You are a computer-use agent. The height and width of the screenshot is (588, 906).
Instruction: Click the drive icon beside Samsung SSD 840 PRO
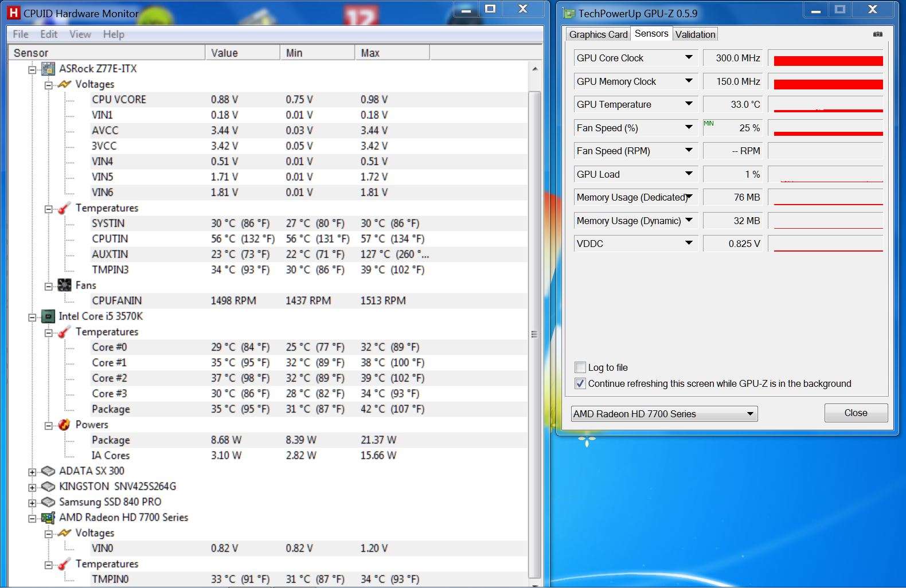pyautogui.click(x=49, y=502)
